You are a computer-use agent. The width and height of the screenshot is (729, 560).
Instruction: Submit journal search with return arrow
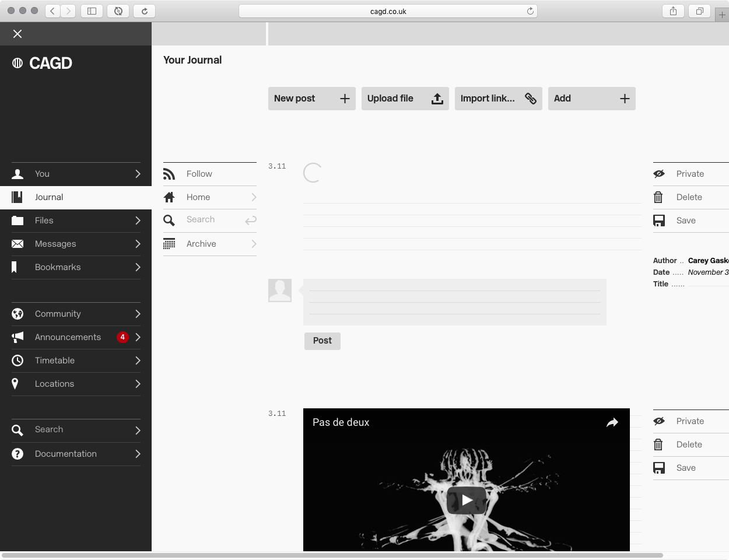[251, 220]
